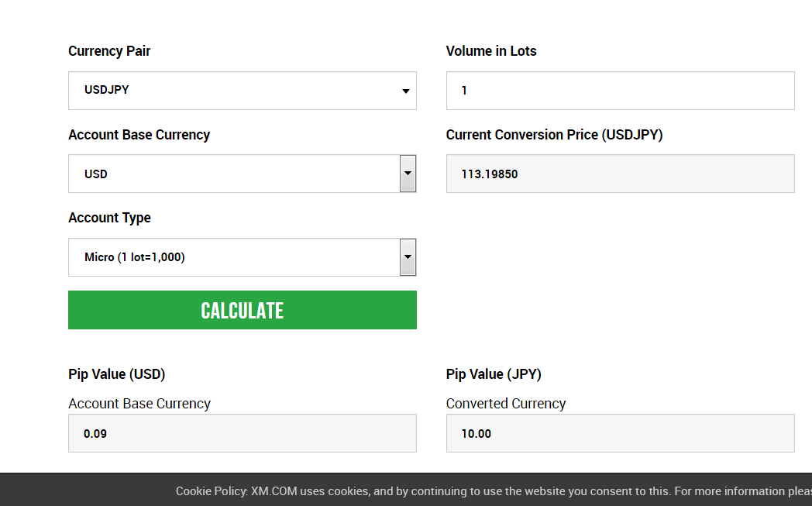
Task: Click the "Account Type" label
Action: (x=109, y=218)
